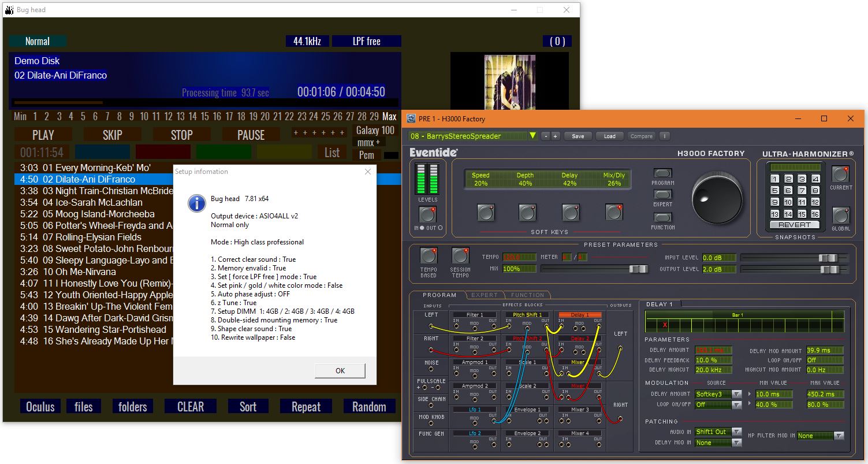
Task: Toggle the levels IN/OUT meter button
Action: (x=427, y=215)
